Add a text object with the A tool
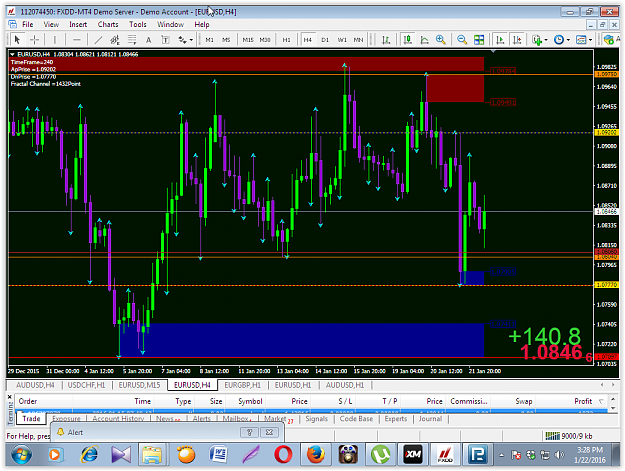Image resolution: width=625 pixels, height=471 pixels. pos(148,39)
